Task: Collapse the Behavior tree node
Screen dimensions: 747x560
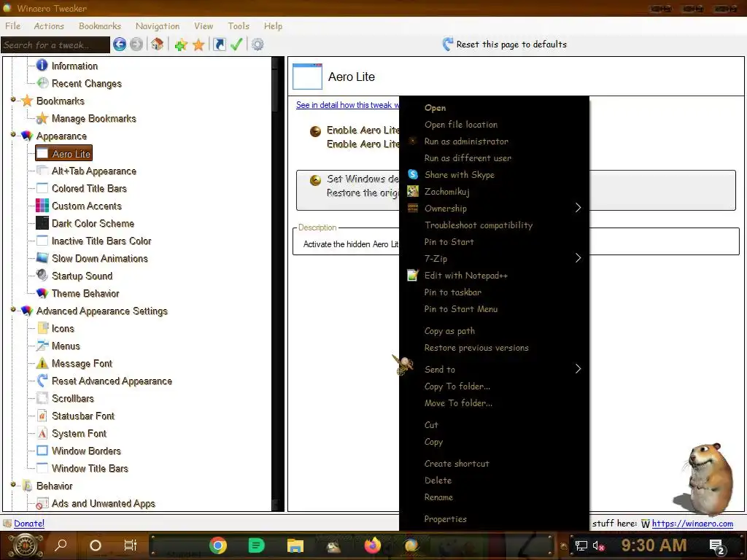Action: (13, 485)
